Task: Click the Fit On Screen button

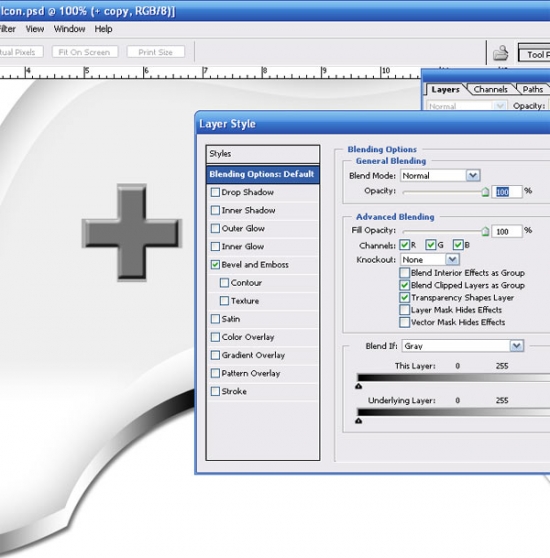Action: pyautogui.click(x=85, y=52)
